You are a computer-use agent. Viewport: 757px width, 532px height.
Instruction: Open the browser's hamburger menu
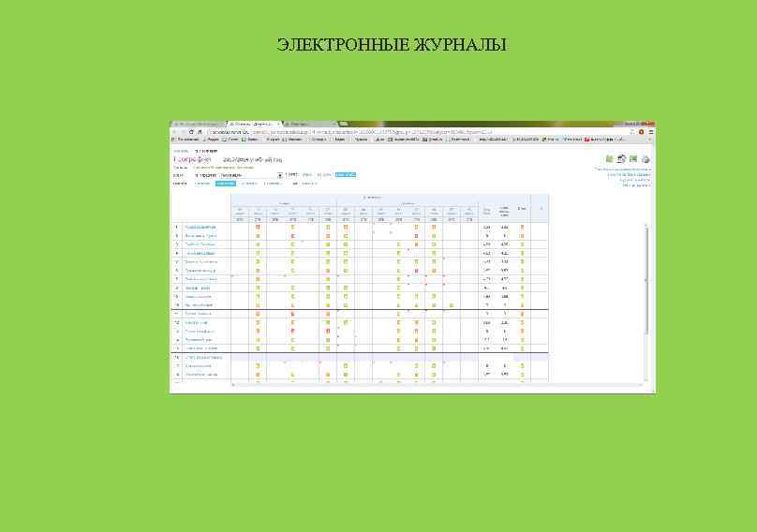click(x=651, y=132)
